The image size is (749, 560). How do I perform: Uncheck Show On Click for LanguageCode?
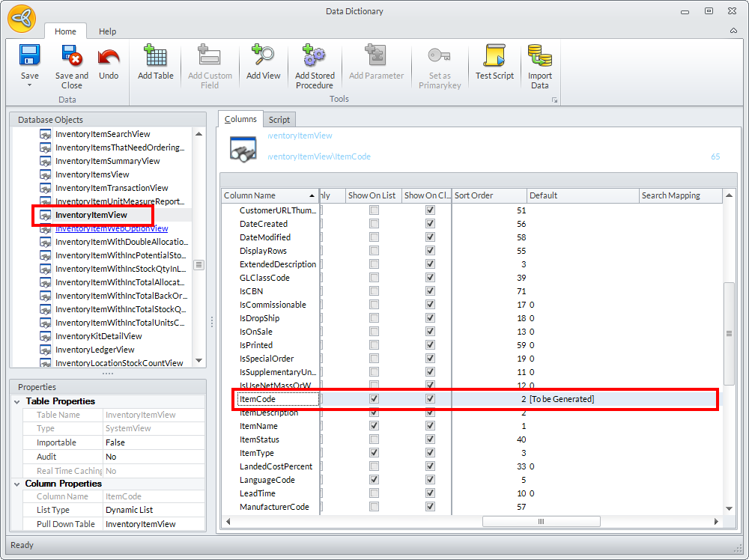[x=430, y=480]
